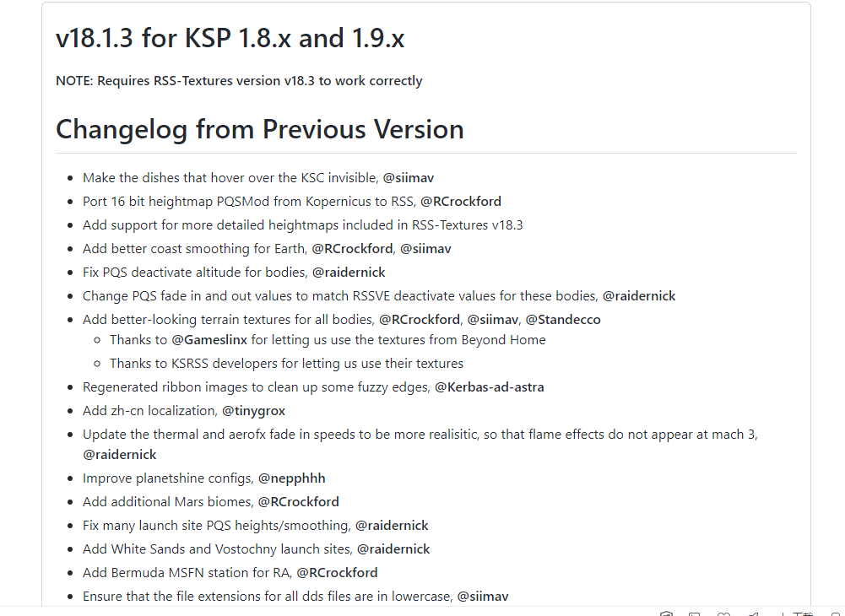This screenshot has height=616, width=845.
Task: Click @RCrockford on Bermuda MSFN station line
Action: click(x=337, y=572)
